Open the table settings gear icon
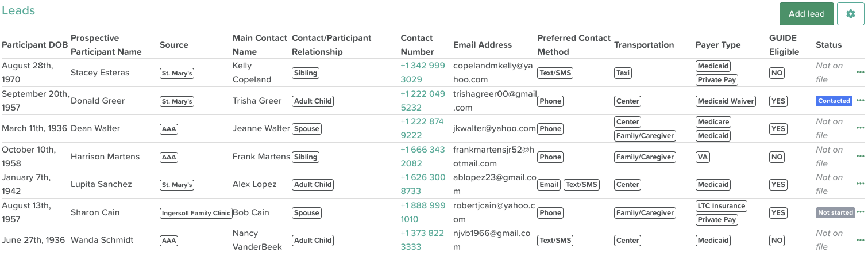The height and width of the screenshot is (259, 868). 851,14
